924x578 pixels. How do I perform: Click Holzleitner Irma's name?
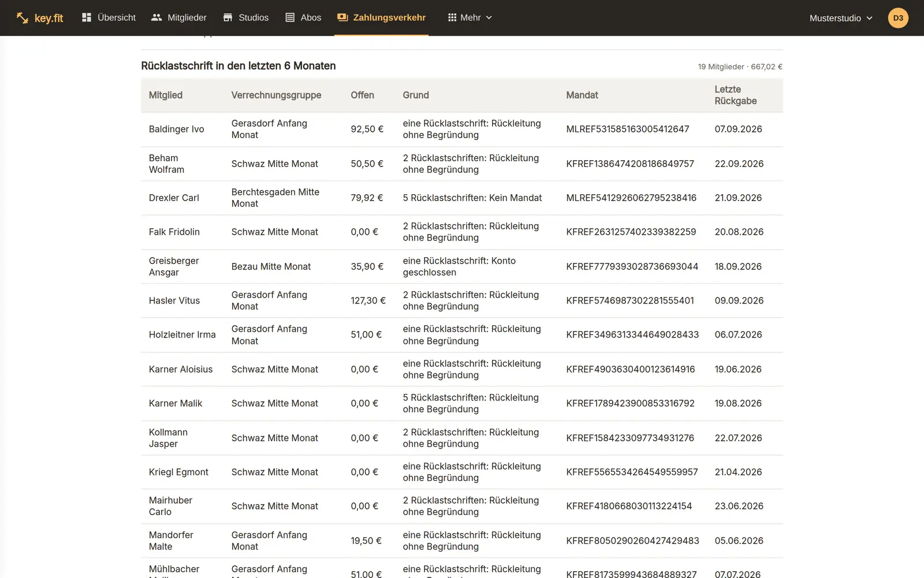[x=182, y=335]
